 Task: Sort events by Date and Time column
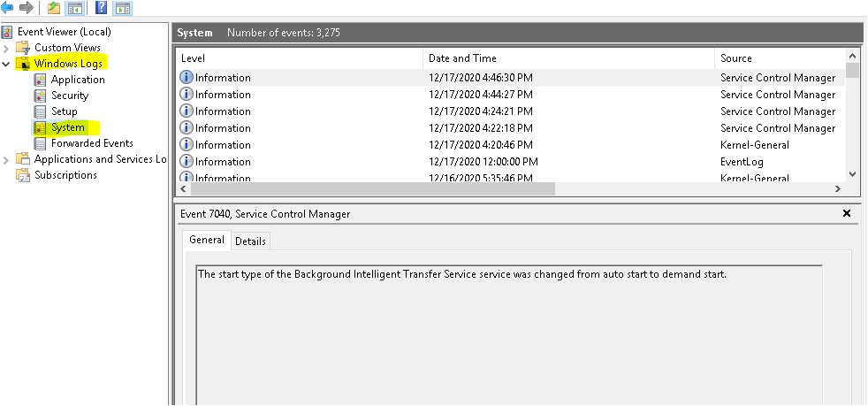click(566, 57)
